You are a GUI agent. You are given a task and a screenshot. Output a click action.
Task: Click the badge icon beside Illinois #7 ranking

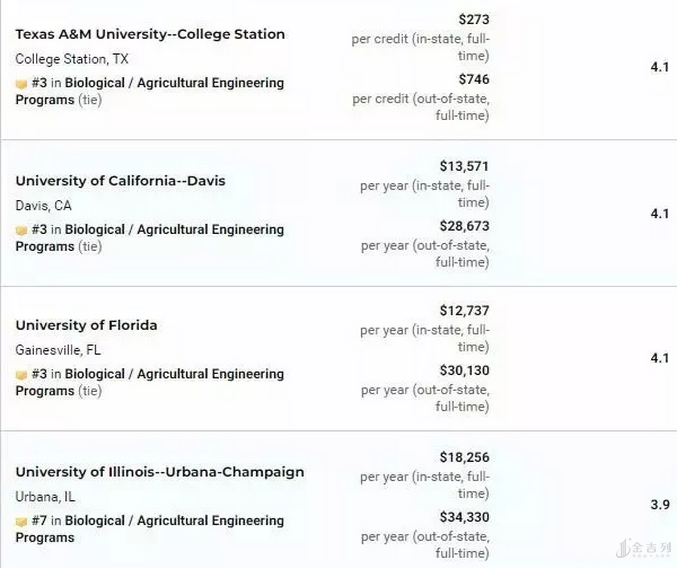pyautogui.click(x=21, y=521)
